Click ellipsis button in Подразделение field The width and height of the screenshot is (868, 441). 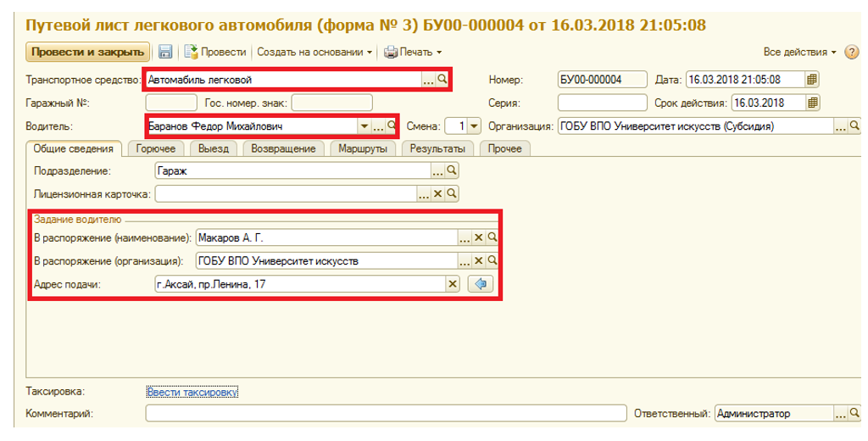(437, 172)
